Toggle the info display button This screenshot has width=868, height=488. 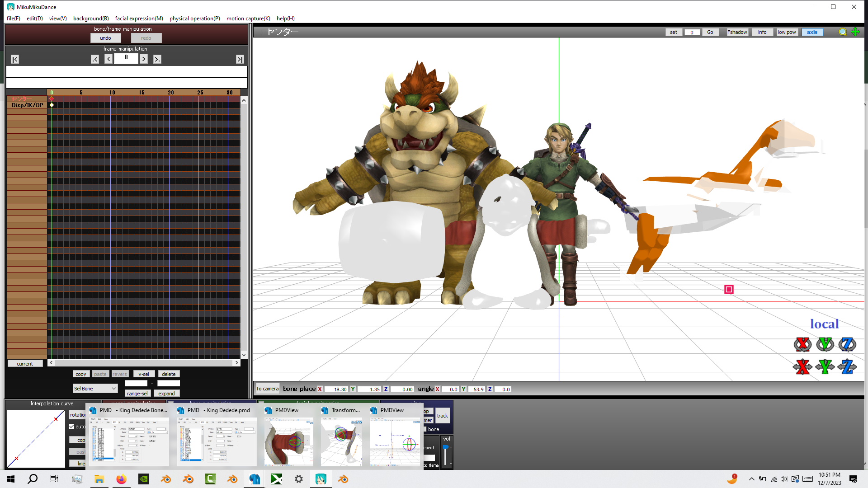762,32
